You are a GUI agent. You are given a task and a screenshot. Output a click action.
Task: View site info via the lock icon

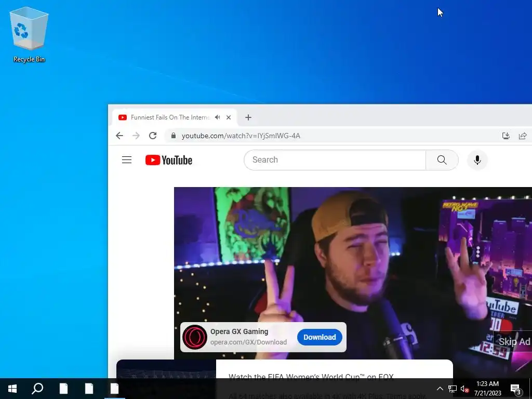(x=174, y=136)
